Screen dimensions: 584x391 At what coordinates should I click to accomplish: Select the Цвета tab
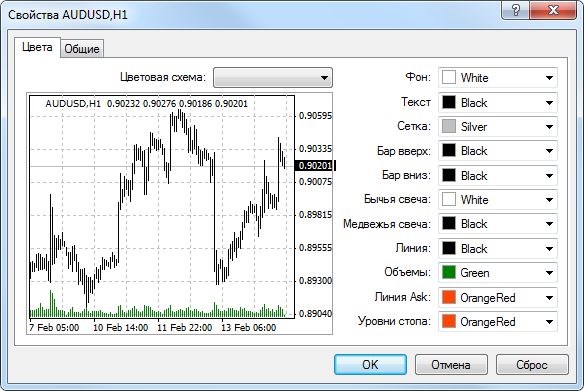(x=37, y=47)
